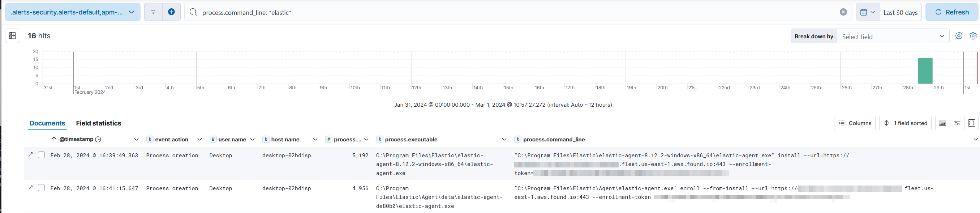The image size is (980, 213).
Task: Open the Columns selector button
Action: point(855,123)
